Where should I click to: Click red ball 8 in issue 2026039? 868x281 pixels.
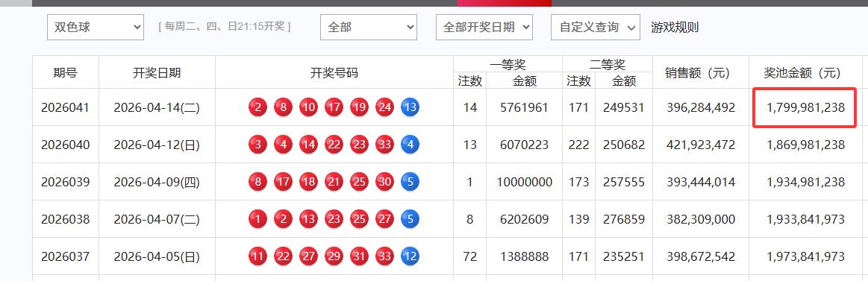(257, 182)
